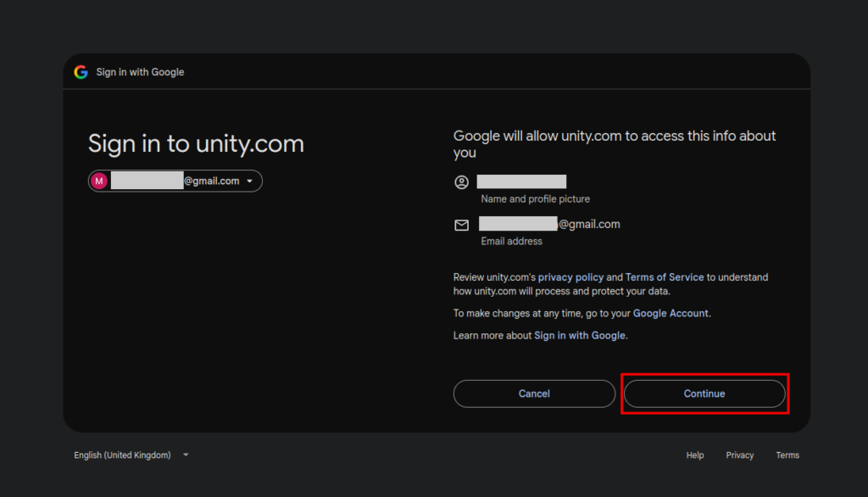
Task: Click the email envelope icon
Action: coord(462,225)
